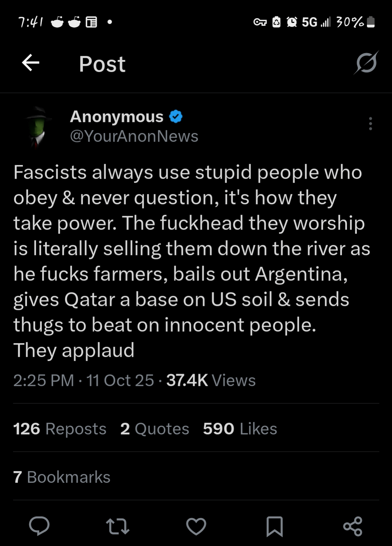View the 590 Likes list
Screen dimensions: 392x546
240,429
